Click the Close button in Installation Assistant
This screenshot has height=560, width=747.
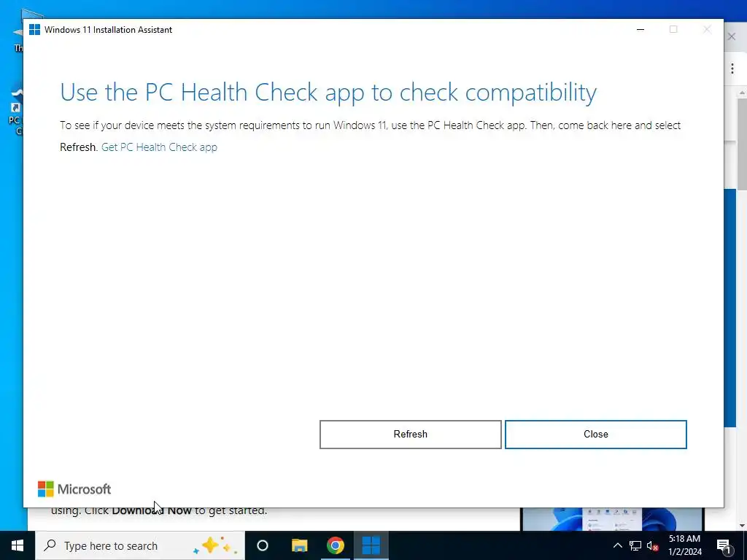pyautogui.click(x=595, y=435)
